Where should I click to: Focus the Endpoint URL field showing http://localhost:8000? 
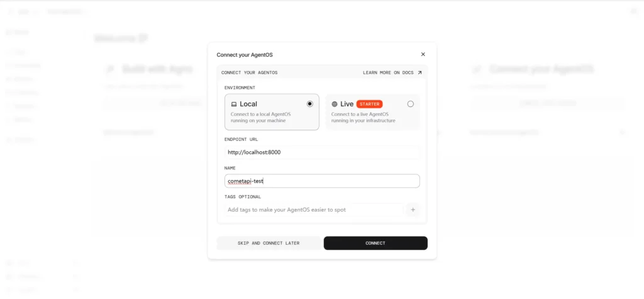tap(322, 152)
